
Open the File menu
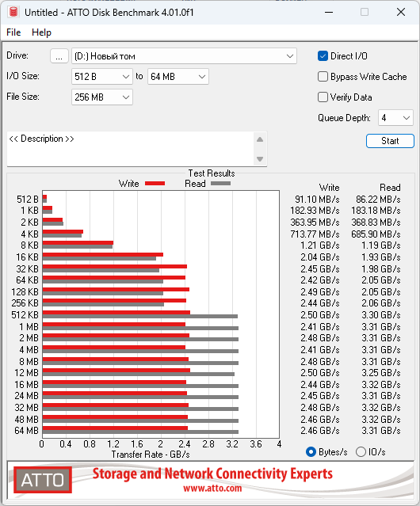coord(13,32)
